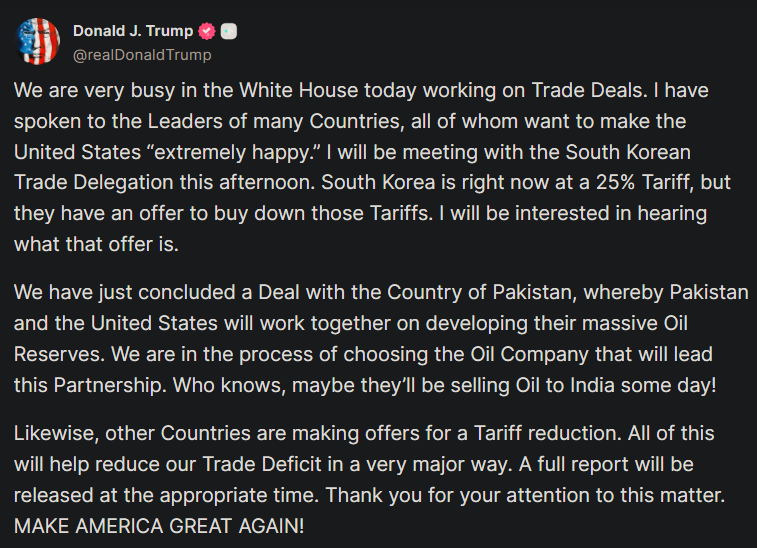This screenshot has width=757, height=548.
Task: Click the phrase MAKE AMERICA GREAT AGAIN!
Action: [x=159, y=526]
